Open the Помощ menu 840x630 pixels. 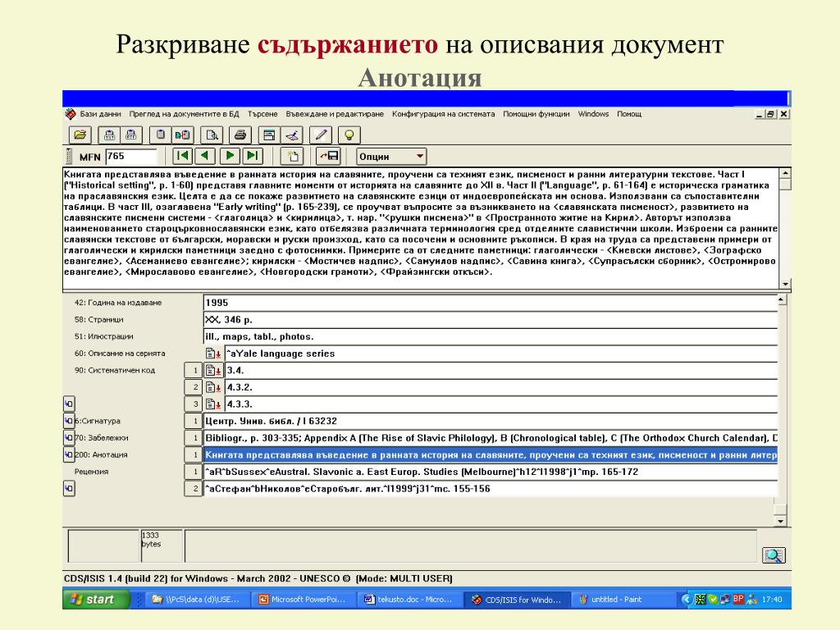pyautogui.click(x=629, y=114)
